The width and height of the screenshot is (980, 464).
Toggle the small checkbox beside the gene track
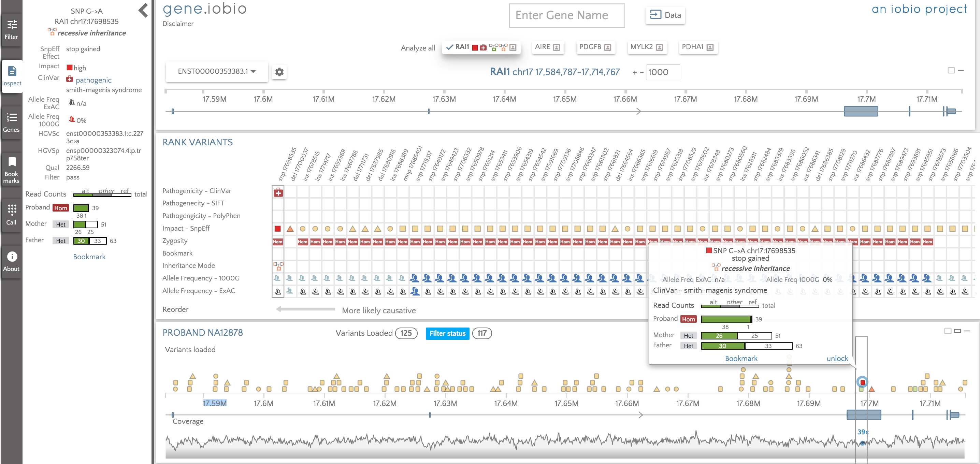click(x=951, y=70)
